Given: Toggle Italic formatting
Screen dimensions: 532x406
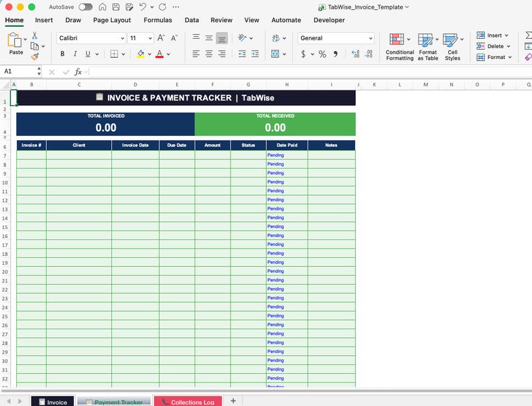Looking at the screenshot, I should pyautogui.click(x=75, y=54).
